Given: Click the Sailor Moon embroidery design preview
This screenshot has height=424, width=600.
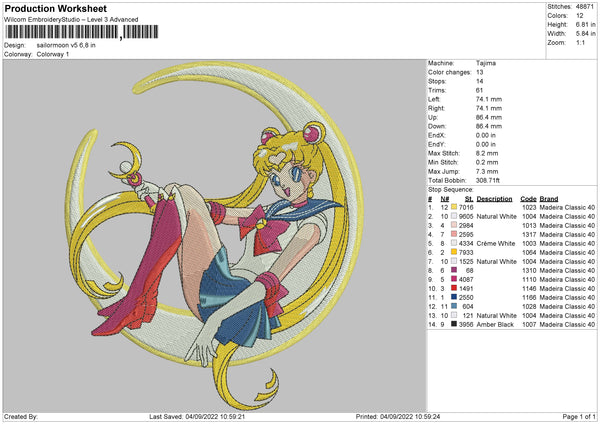Looking at the screenshot, I should pos(214,236).
